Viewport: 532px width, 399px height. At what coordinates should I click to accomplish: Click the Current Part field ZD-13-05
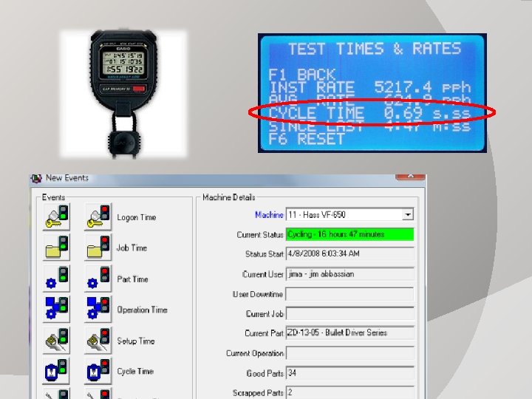(349, 332)
